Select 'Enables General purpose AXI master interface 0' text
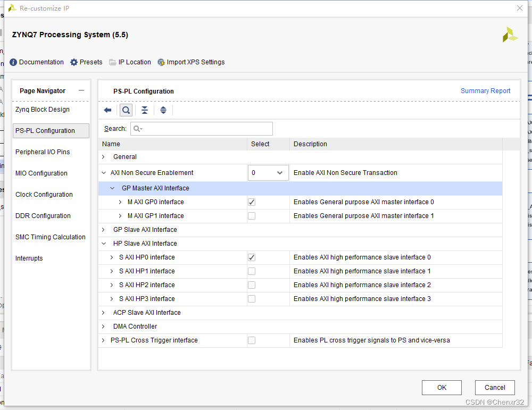 coord(364,202)
